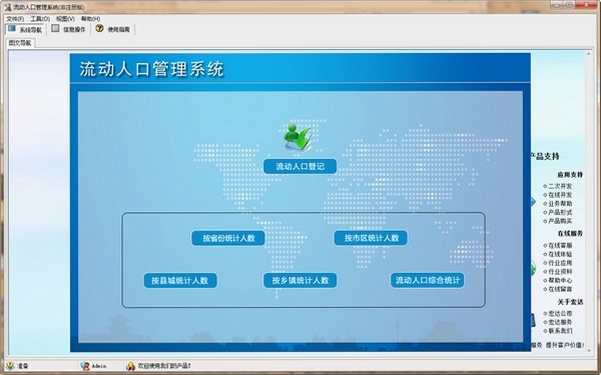
Task: Open the 信息操作 toolbar item
Action: pyautogui.click(x=69, y=29)
